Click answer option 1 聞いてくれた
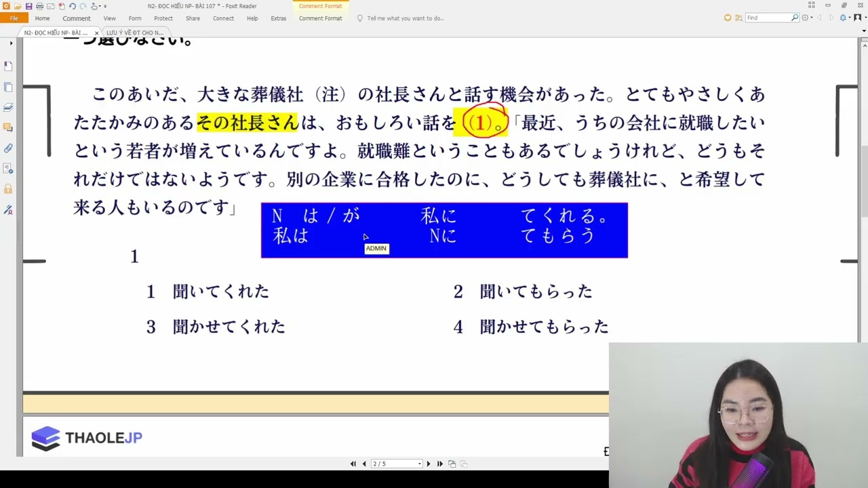The image size is (868, 488). click(208, 291)
